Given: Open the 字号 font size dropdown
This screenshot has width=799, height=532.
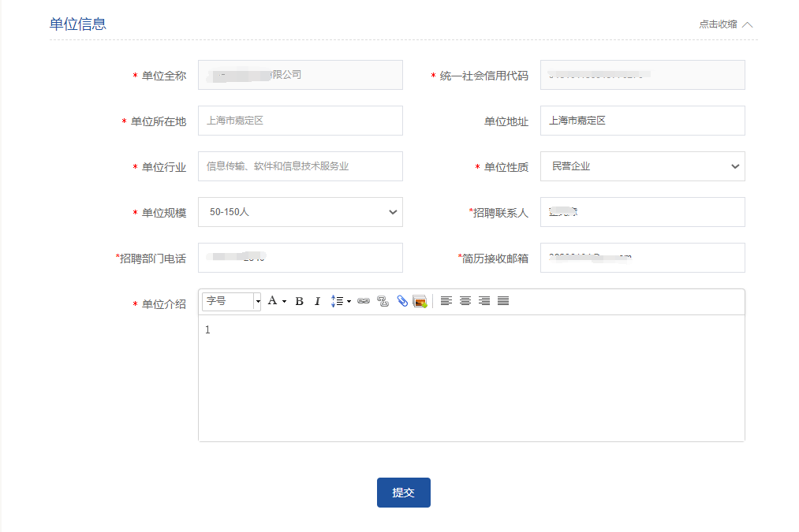Looking at the screenshot, I should 231,301.
